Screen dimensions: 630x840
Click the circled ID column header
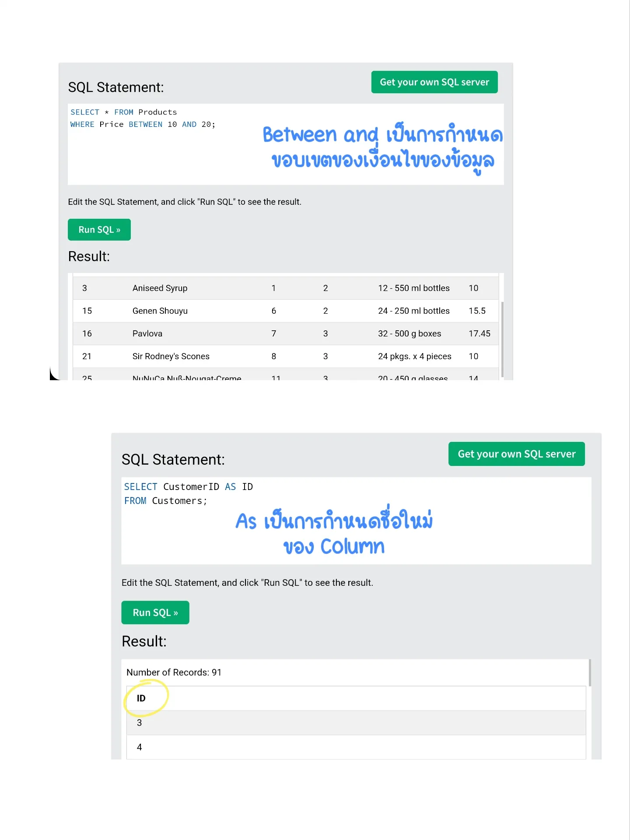pos(141,698)
